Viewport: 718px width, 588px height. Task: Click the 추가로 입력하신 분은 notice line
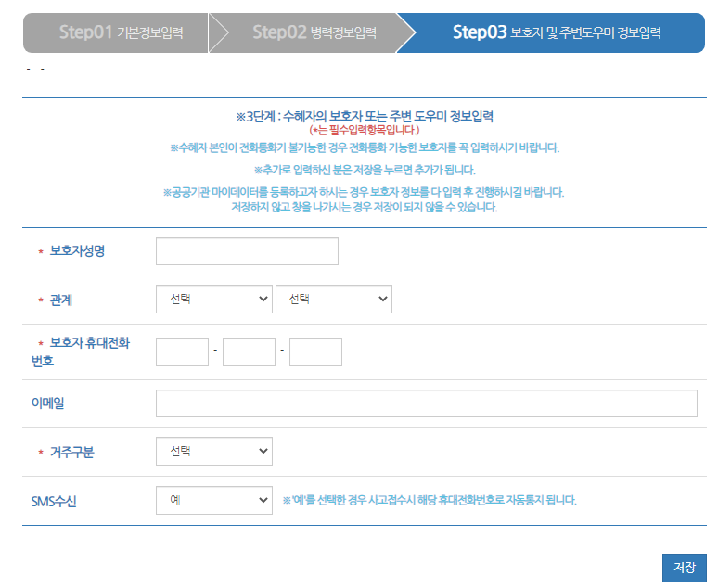(x=365, y=170)
